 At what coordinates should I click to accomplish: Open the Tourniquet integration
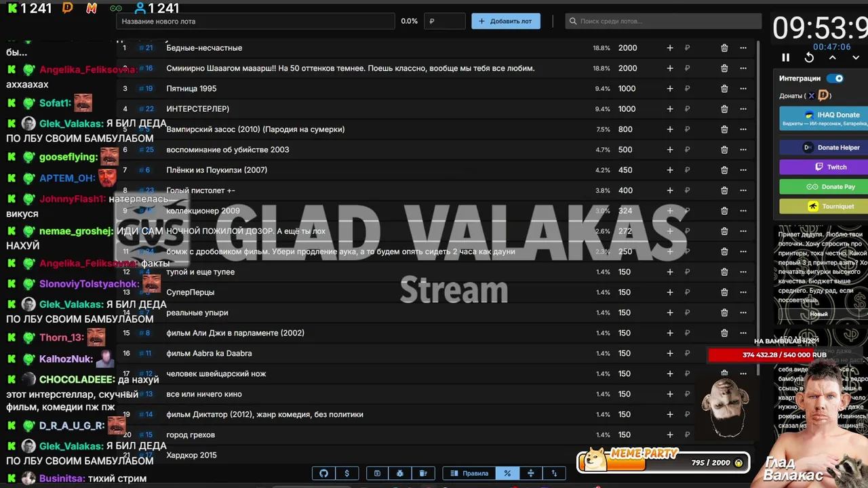(x=823, y=206)
